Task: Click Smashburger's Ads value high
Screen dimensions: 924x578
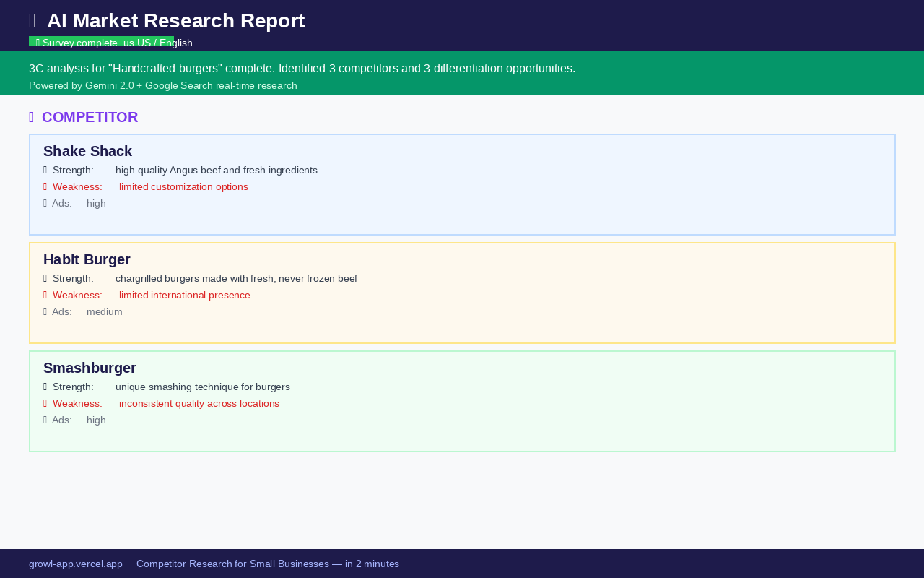Action: 96,420
